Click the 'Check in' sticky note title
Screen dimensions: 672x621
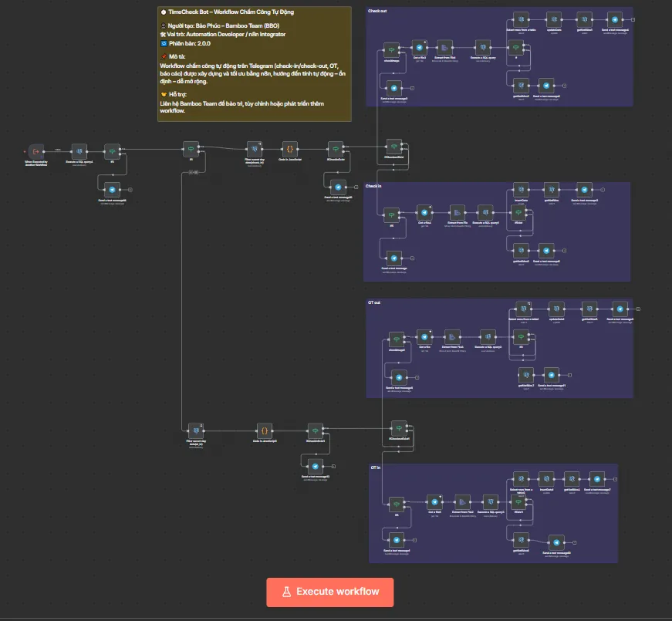click(x=374, y=187)
